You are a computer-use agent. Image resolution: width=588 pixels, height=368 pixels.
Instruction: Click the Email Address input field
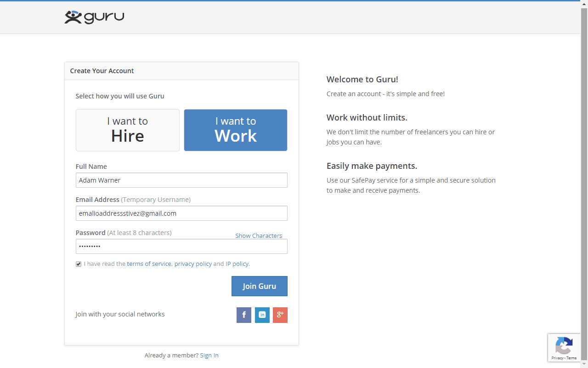point(181,213)
